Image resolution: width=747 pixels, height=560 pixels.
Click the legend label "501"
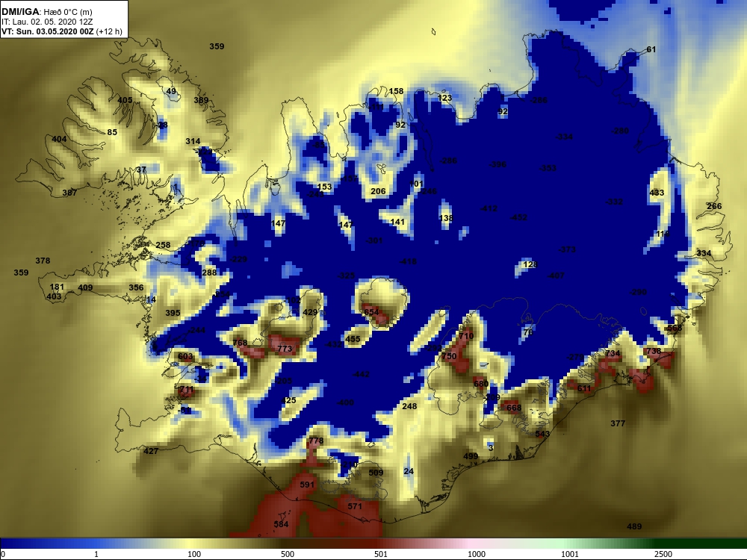tap(381, 554)
